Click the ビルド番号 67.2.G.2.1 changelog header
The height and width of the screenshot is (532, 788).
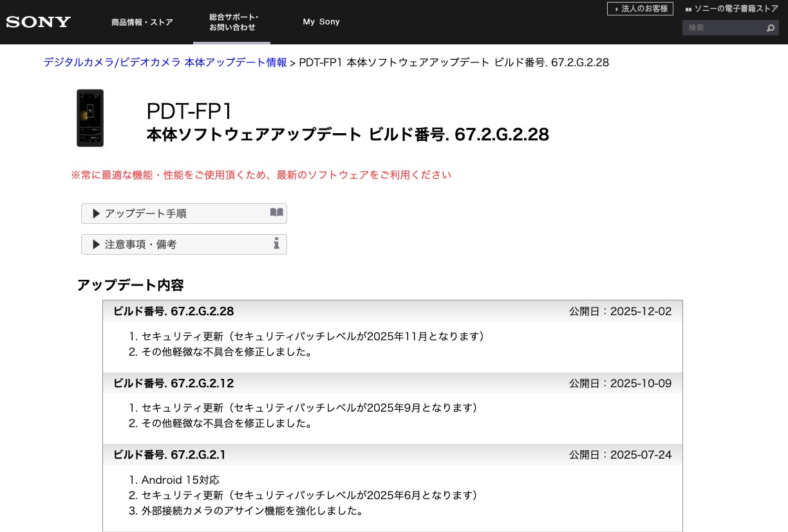170,455
